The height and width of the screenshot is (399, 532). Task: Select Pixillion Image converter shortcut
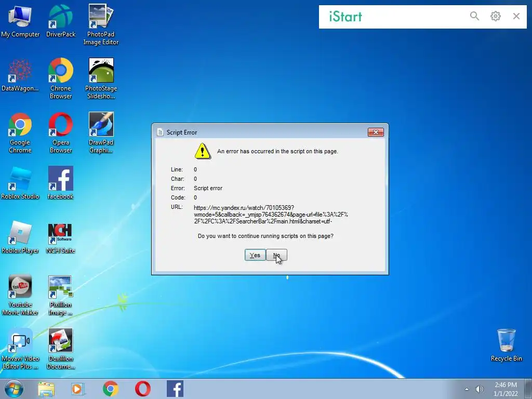pos(60,295)
